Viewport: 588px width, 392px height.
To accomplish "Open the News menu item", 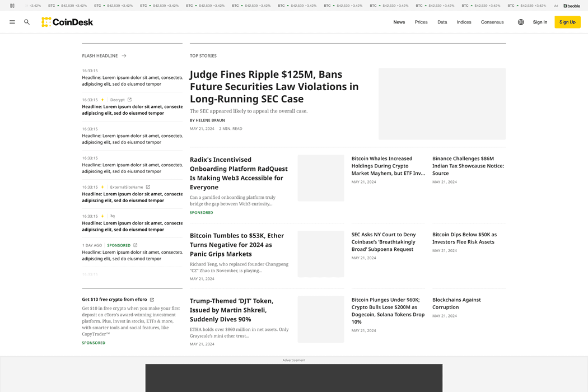I will click(x=399, y=22).
